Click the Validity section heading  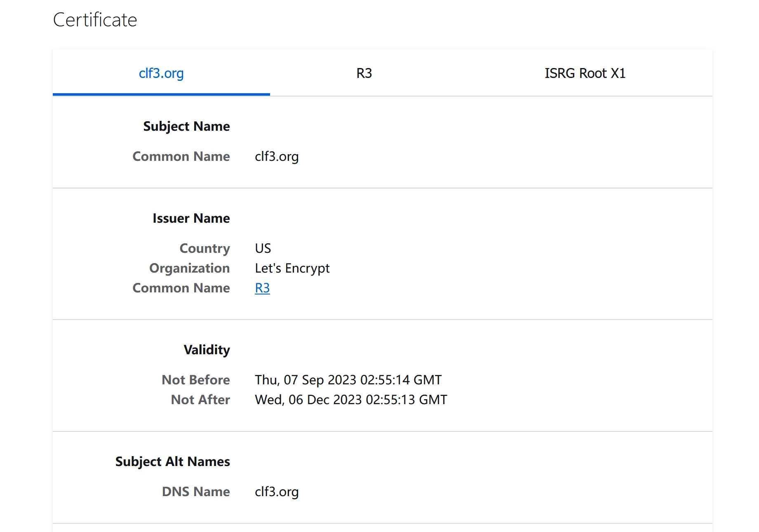coord(207,350)
